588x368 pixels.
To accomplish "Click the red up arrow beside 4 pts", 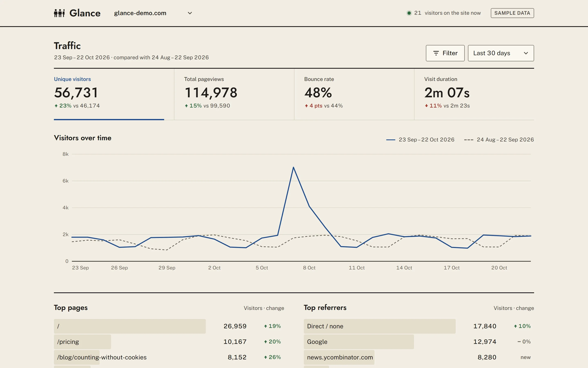I will pyautogui.click(x=306, y=106).
